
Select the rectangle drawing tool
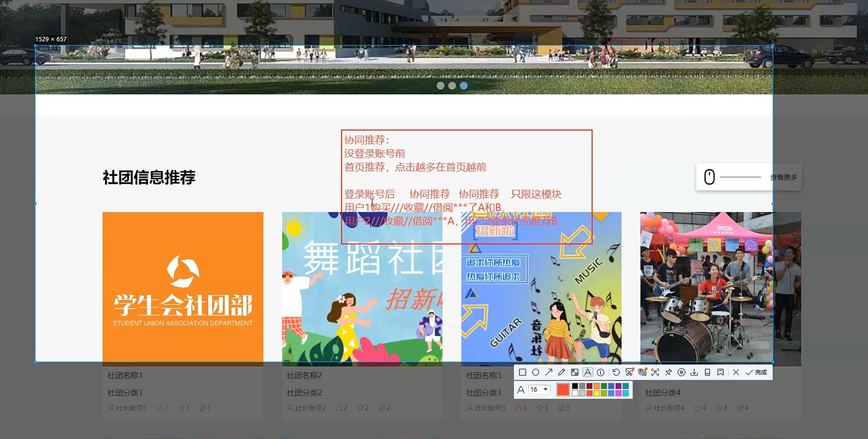click(523, 372)
